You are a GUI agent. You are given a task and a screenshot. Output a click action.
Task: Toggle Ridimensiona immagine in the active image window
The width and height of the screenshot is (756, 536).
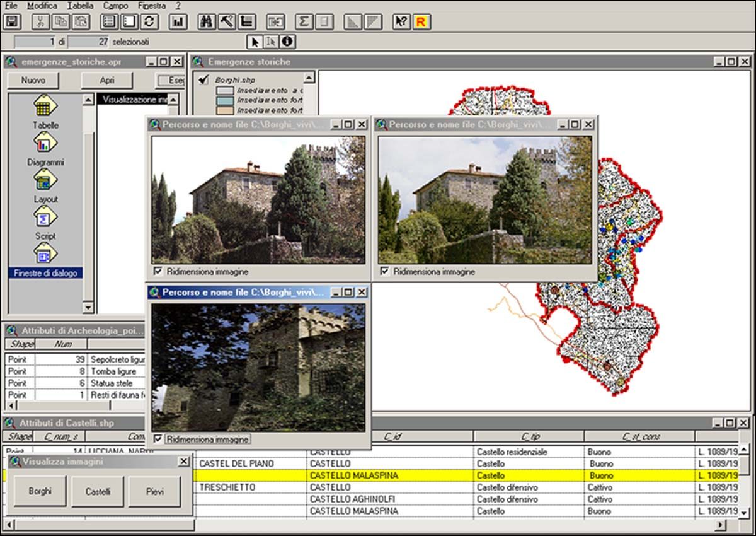[158, 439]
